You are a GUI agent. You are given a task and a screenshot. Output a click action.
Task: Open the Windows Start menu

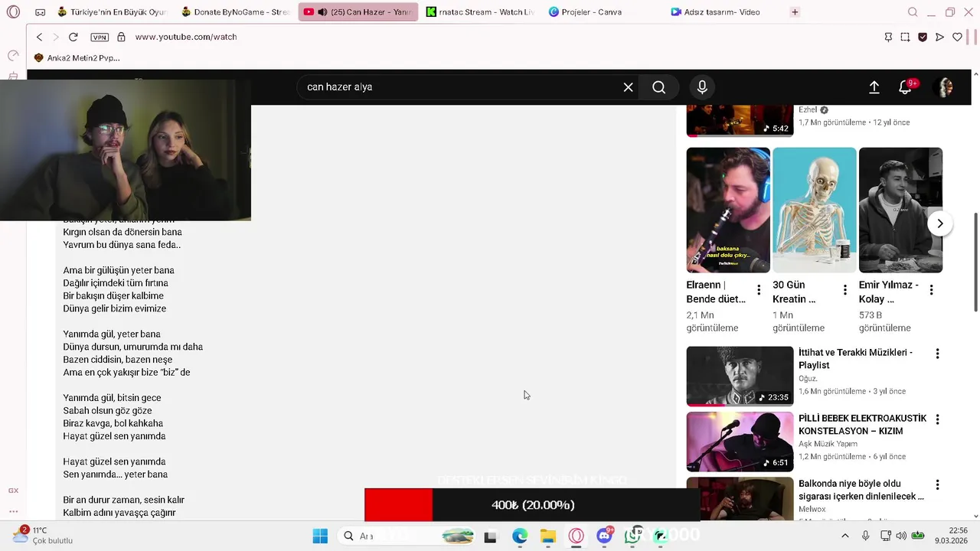pyautogui.click(x=320, y=536)
